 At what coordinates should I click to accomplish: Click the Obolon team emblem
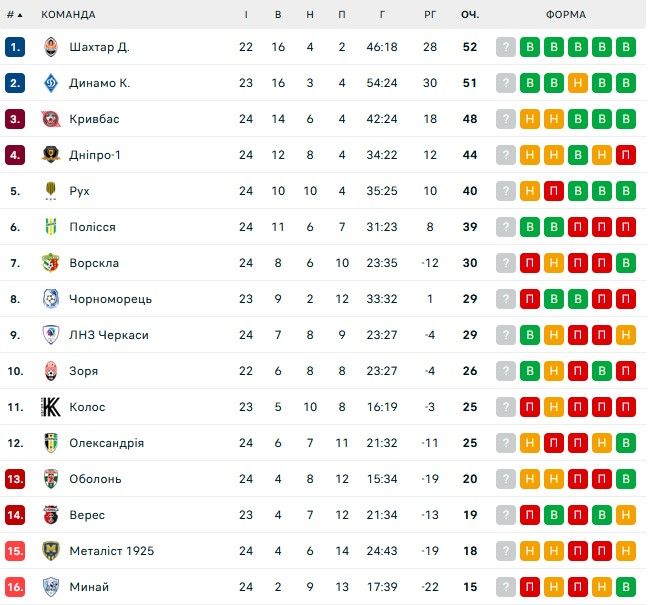[50, 479]
